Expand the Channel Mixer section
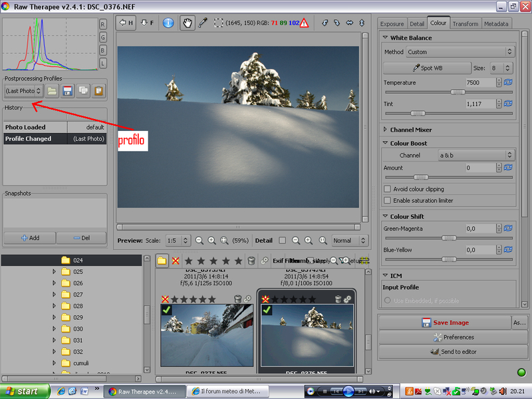This screenshot has height=399, width=532. (x=386, y=130)
